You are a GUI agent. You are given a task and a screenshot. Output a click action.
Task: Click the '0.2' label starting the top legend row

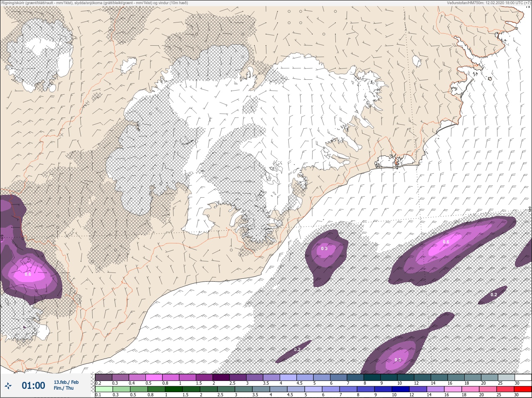click(98, 383)
